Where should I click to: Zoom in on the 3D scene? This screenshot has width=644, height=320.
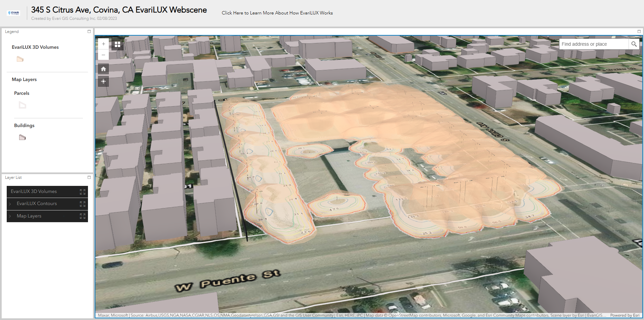click(x=103, y=44)
